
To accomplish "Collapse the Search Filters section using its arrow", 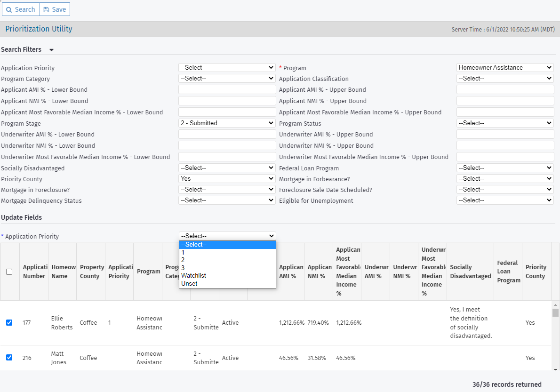I will click(51, 49).
